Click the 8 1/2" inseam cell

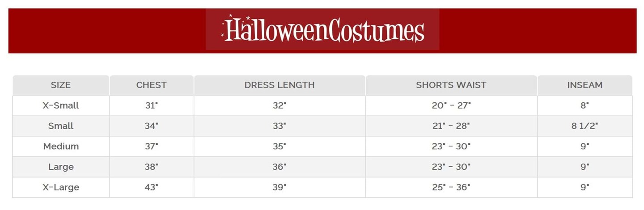(x=585, y=126)
